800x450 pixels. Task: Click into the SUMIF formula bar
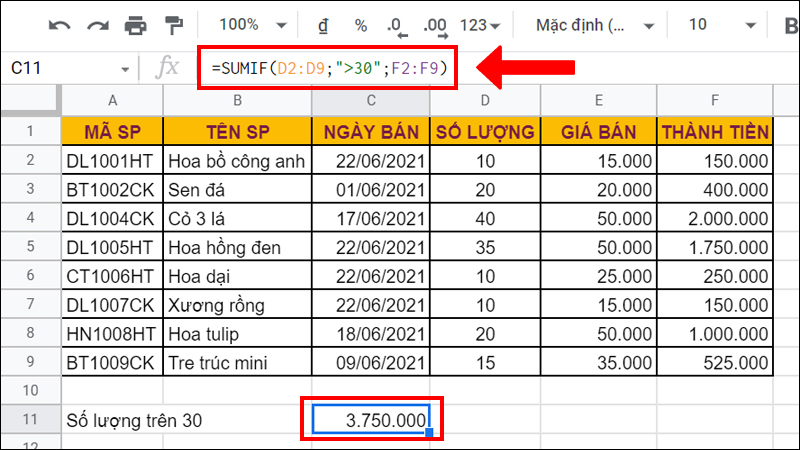click(329, 68)
